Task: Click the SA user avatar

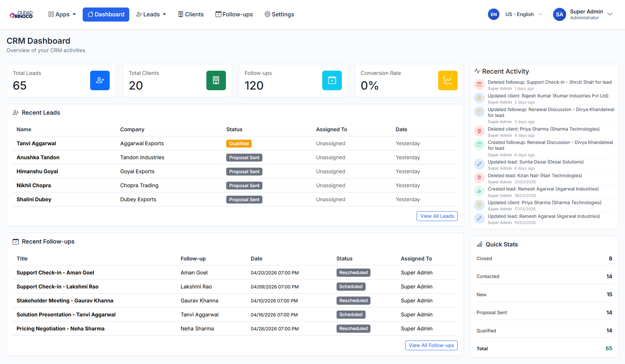Action: click(x=559, y=14)
